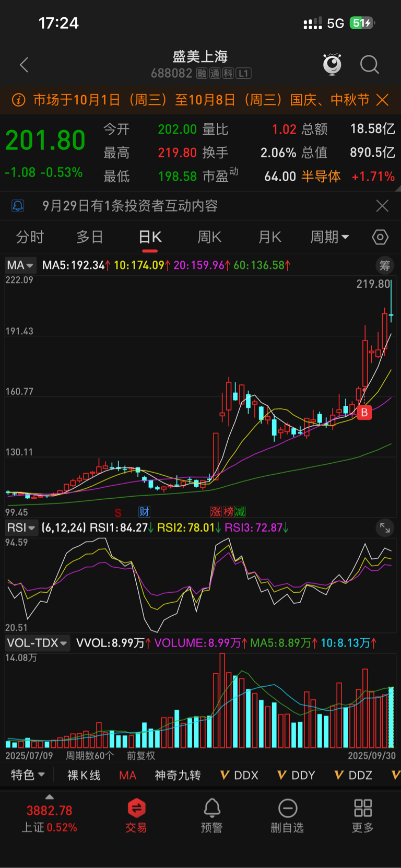Viewport: 401px width, 868px height.
Task: Tap the 2025/09/30 end date label
Action: 372,756
